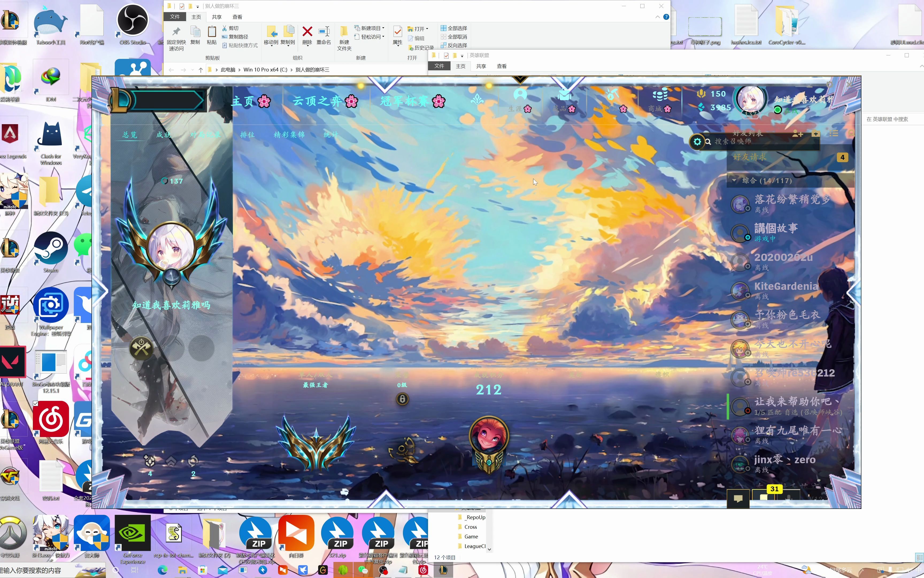Click the Challenger rank crest emblem
Image resolution: width=924 pixels, height=578 pixels.
coord(316,443)
